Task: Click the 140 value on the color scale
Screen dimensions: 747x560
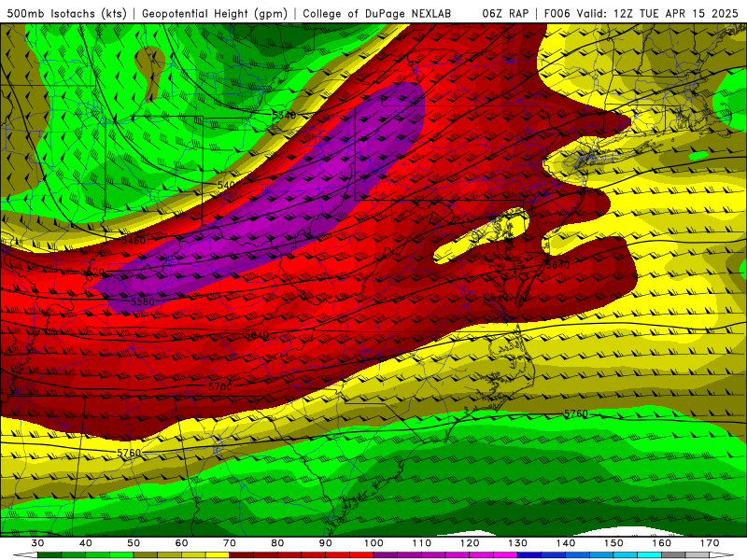Action: tap(566, 543)
